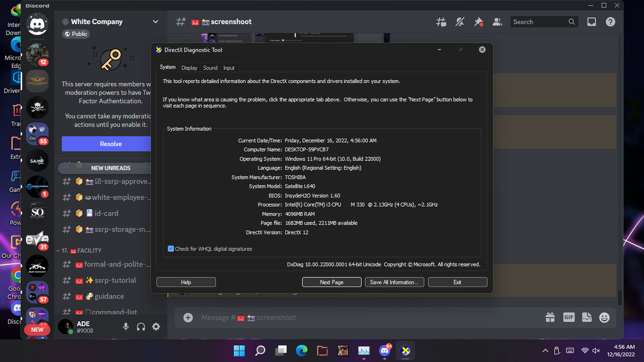Viewport: 644px width, 362px height.
Task: Collapse the 17. FACILITY category
Action: (x=81, y=250)
